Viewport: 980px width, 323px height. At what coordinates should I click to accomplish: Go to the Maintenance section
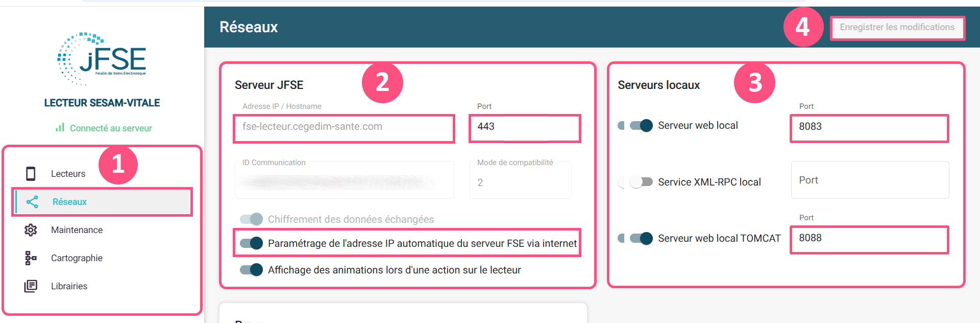click(x=77, y=230)
